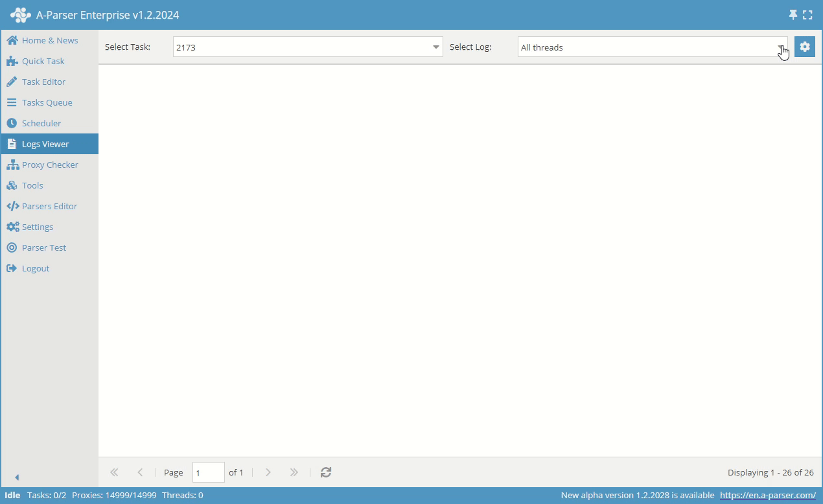Image resolution: width=823 pixels, height=504 pixels.
Task: Expand the Select Log thread dropdown
Action: [782, 47]
